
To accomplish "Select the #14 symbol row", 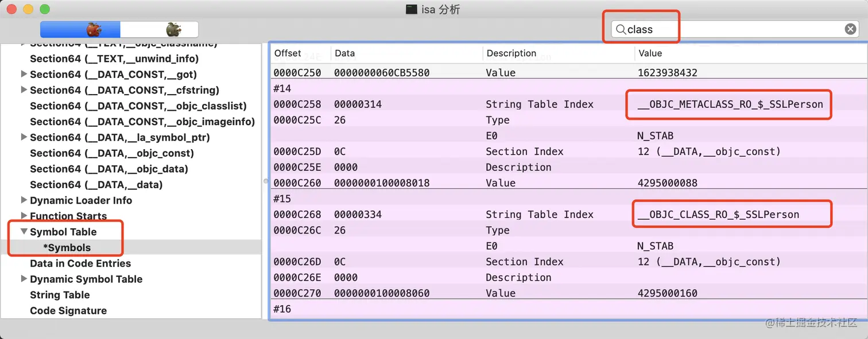I will click(568, 88).
